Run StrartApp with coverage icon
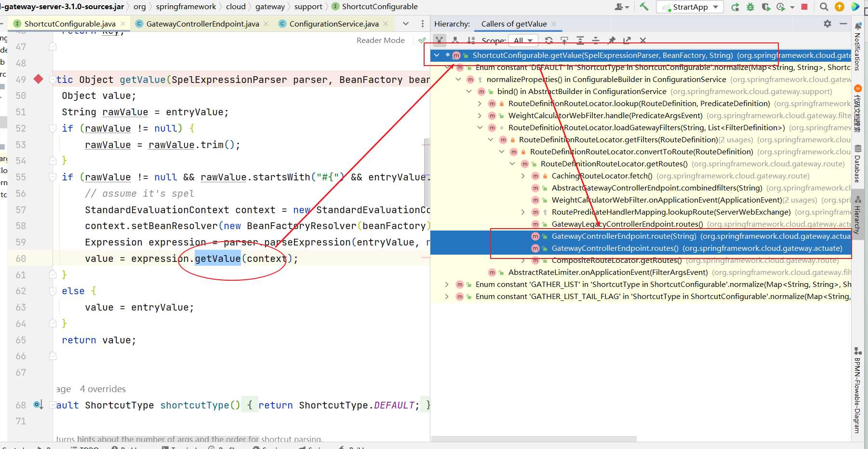Viewport: 868px width, 449px height. (x=766, y=7)
